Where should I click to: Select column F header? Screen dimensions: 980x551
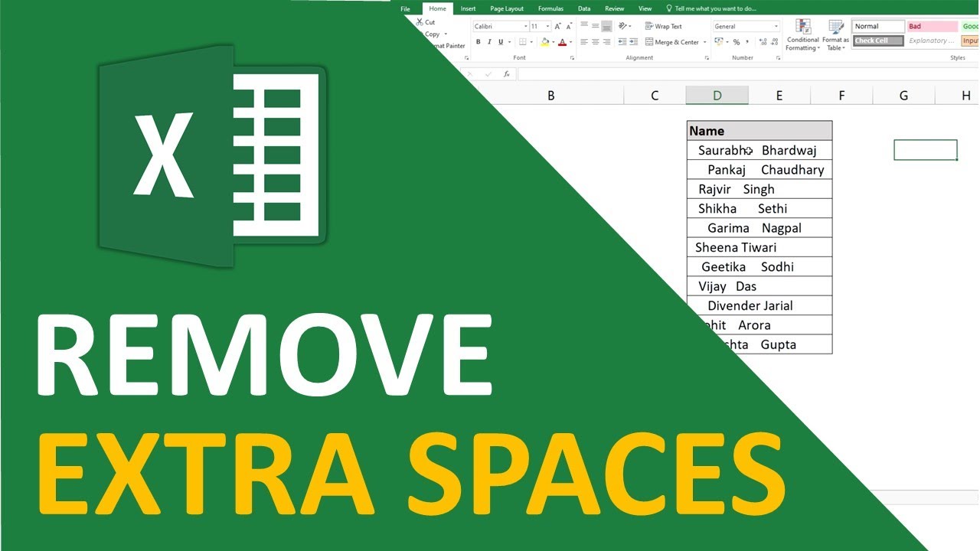coord(841,96)
